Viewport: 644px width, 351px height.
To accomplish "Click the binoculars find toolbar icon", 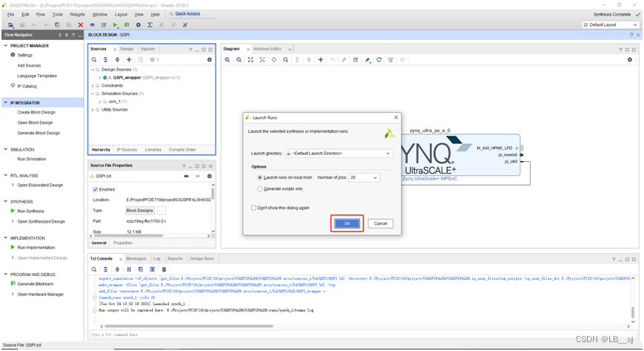I will tap(93, 25).
